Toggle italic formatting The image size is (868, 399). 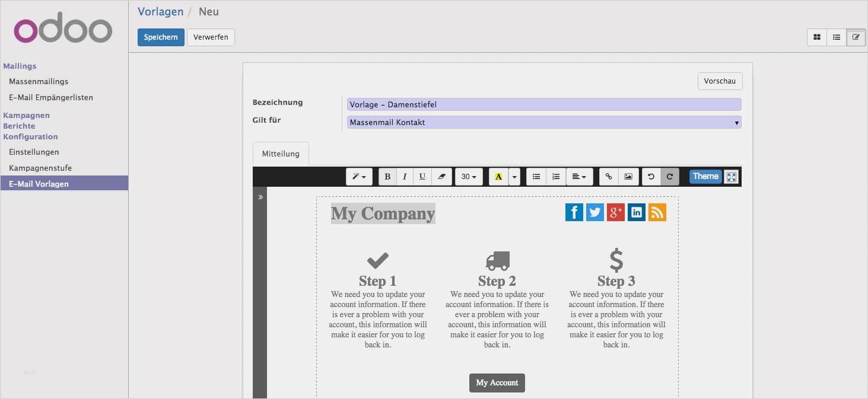point(405,177)
